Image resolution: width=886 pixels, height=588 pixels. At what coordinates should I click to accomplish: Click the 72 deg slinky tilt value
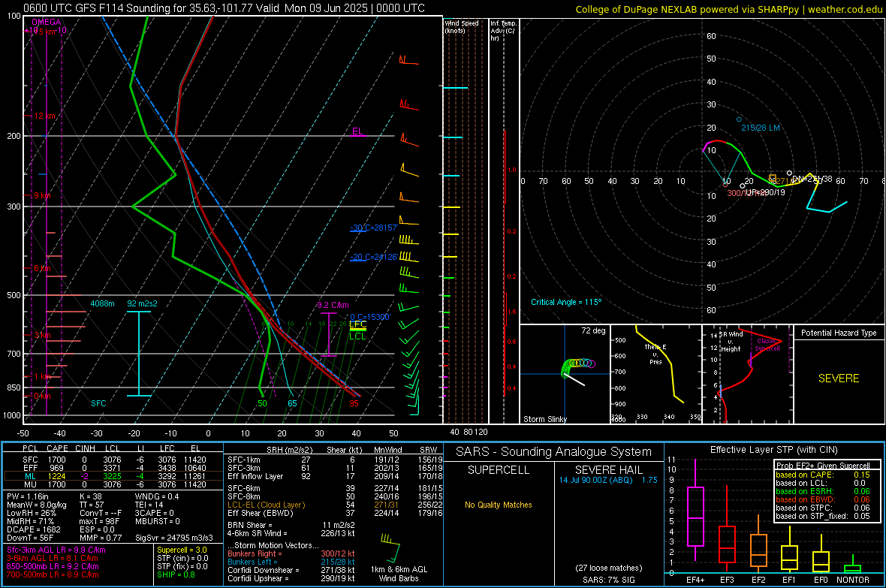click(593, 330)
